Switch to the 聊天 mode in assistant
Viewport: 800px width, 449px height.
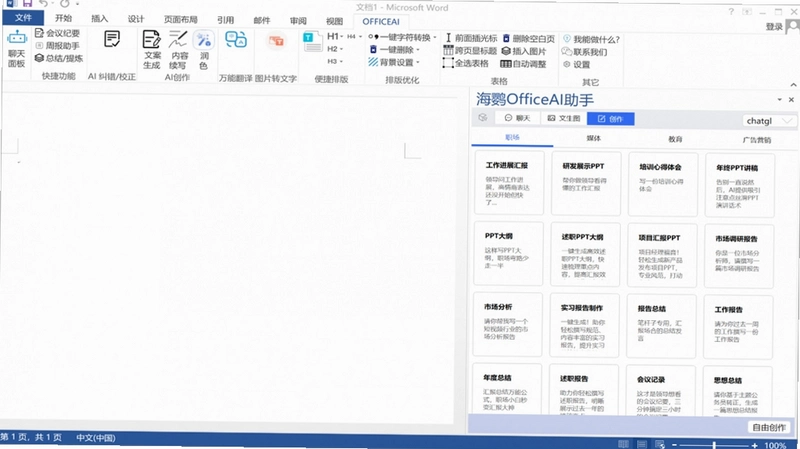[x=517, y=118]
